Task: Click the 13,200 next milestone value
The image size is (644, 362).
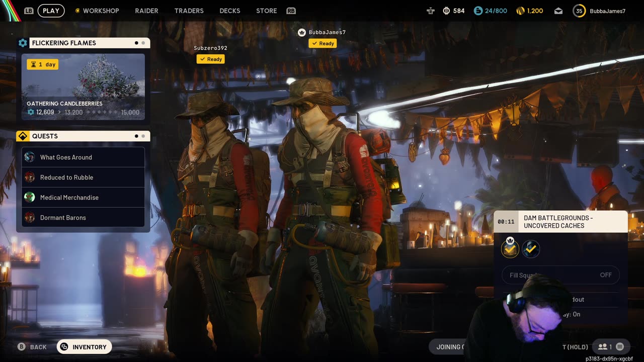Action: 73,112
